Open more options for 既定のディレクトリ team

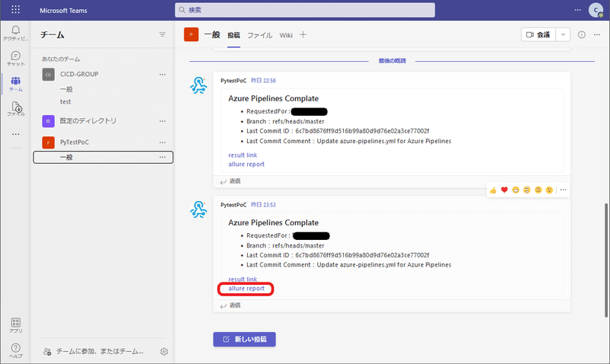[x=162, y=121]
